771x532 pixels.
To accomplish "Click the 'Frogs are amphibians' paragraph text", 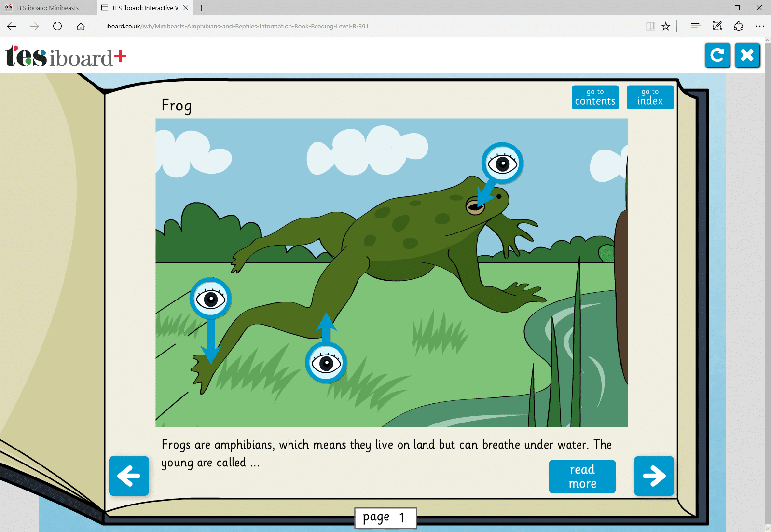I will [386, 453].
